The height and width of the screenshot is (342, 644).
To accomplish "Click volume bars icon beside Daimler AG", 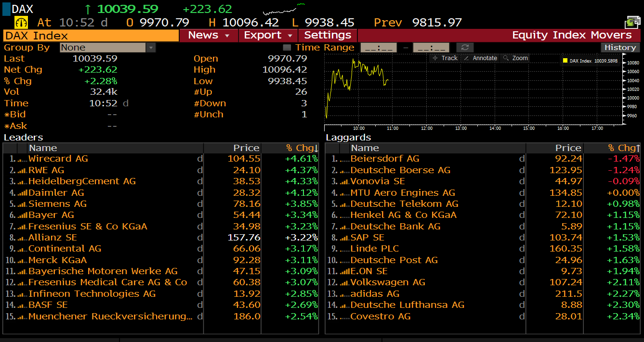I will point(22,193).
